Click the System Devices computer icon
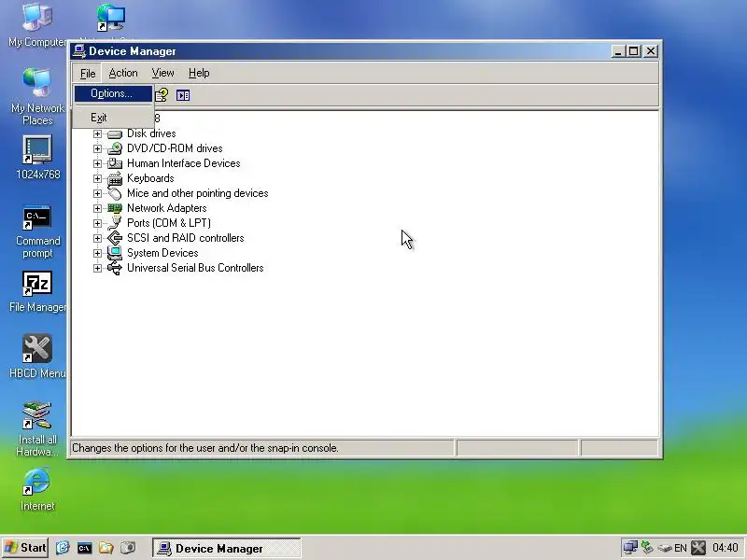This screenshot has height=560, width=747. point(114,253)
